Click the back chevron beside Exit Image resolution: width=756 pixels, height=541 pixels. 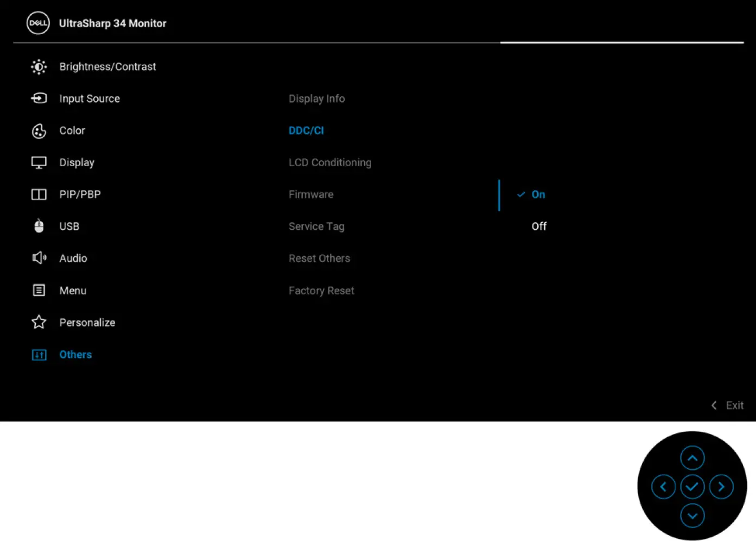(714, 405)
